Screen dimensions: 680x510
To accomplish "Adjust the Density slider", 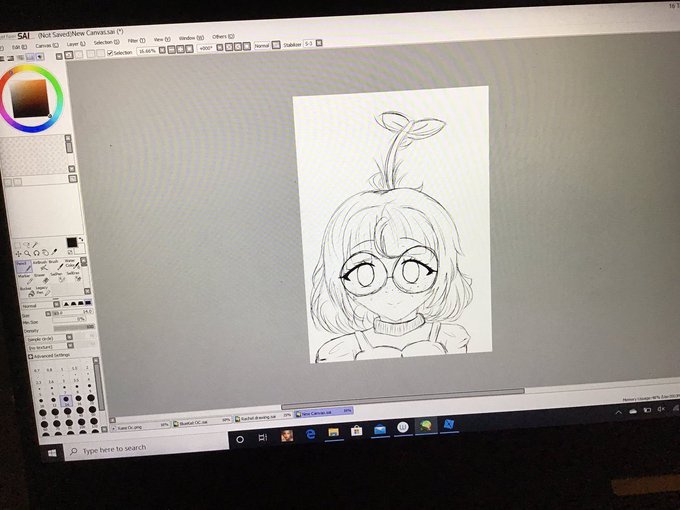I will [x=74, y=327].
